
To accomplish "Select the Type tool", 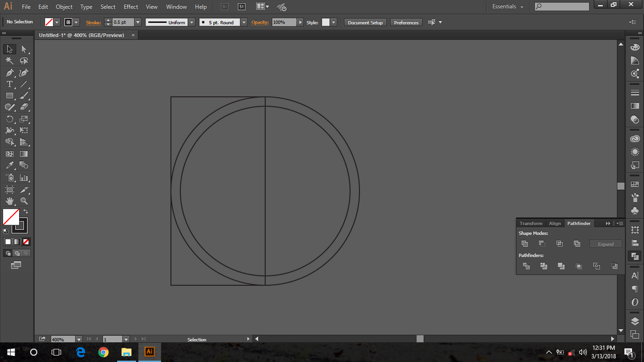I will 10,84.
